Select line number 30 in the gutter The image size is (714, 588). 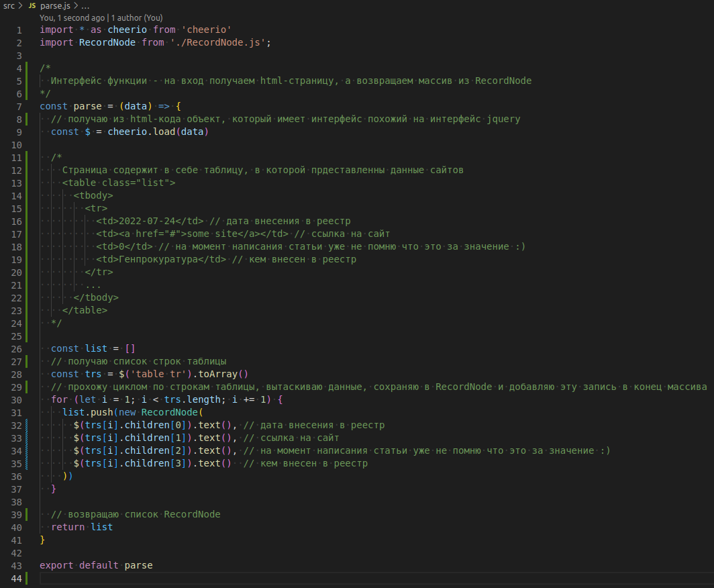pyautogui.click(x=16, y=399)
